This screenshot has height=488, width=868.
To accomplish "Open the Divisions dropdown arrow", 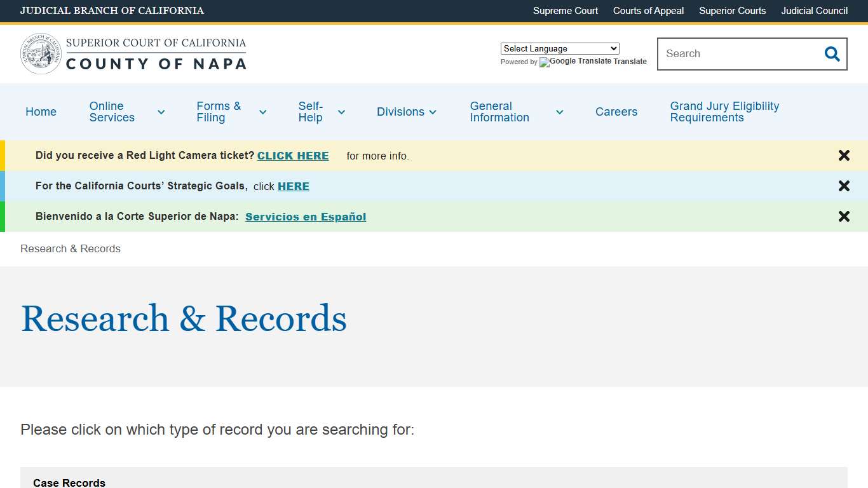I will pos(433,112).
